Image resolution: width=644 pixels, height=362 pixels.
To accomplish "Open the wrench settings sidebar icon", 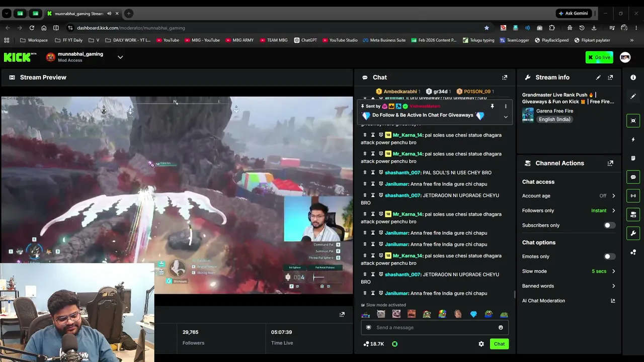I will coord(633,233).
